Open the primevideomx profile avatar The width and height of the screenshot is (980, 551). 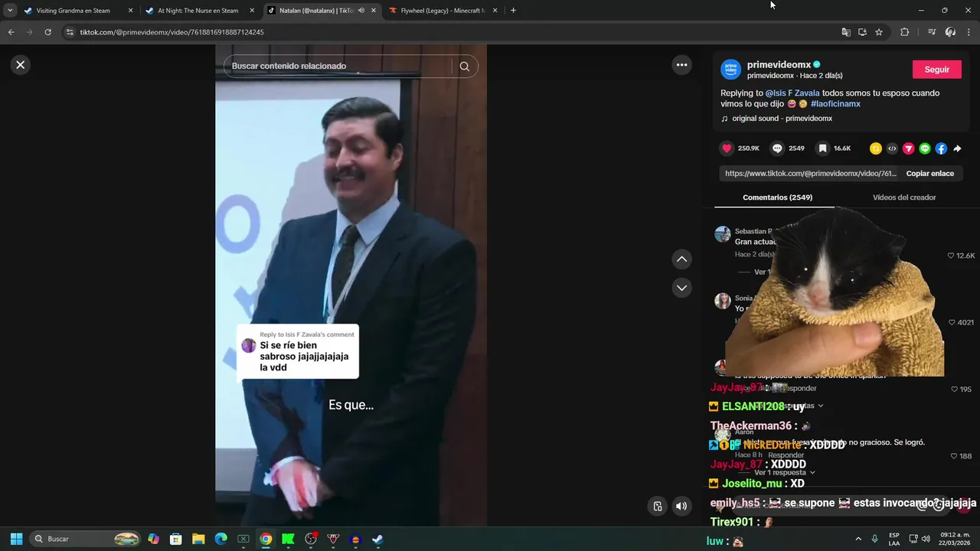(731, 69)
